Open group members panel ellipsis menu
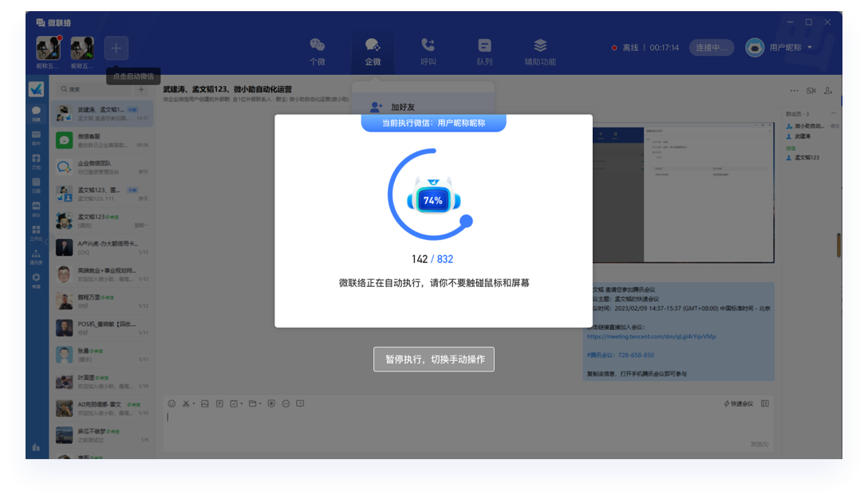The image size is (868, 499). [x=834, y=113]
